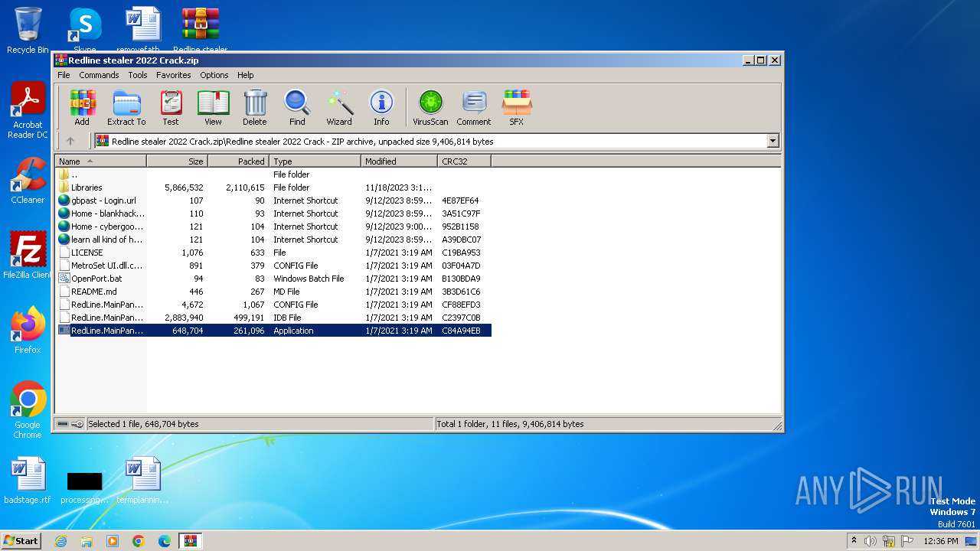The height and width of the screenshot is (551, 980).
Task: Open the processing desktop file
Action: click(84, 487)
